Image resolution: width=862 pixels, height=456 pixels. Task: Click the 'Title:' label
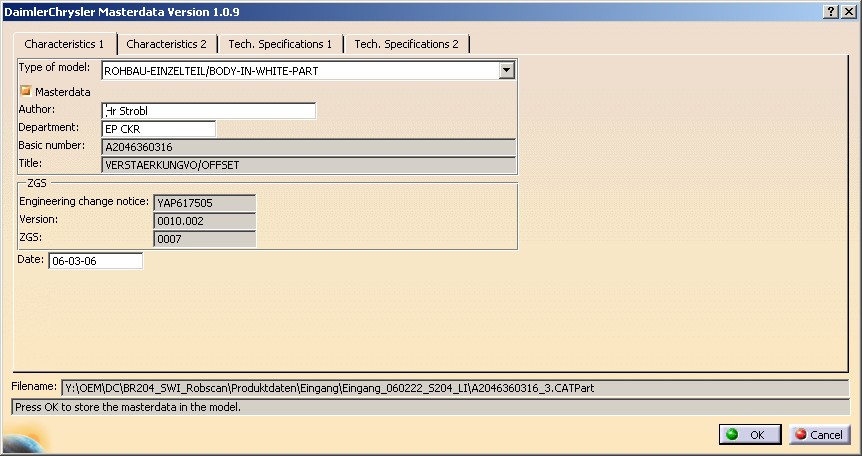point(30,163)
